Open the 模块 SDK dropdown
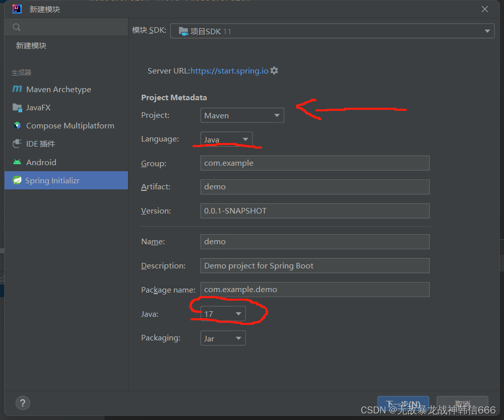The height and width of the screenshot is (420, 504). (332, 31)
